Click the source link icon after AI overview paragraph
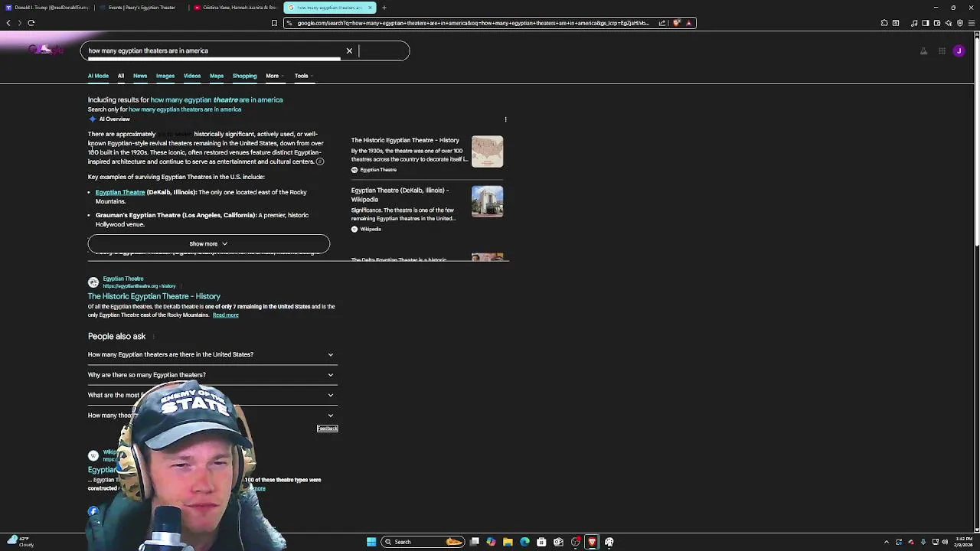This screenshot has height=551, width=980. [320, 161]
